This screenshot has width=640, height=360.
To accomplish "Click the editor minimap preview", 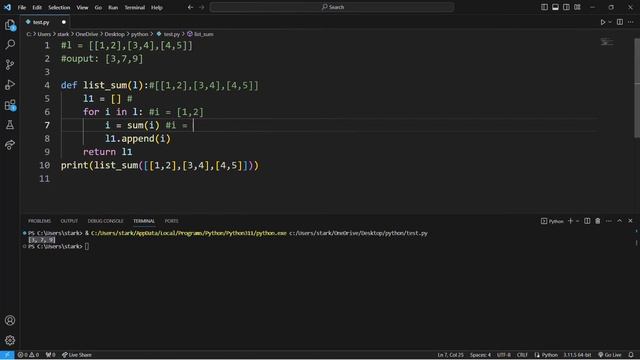I will coord(607,42).
